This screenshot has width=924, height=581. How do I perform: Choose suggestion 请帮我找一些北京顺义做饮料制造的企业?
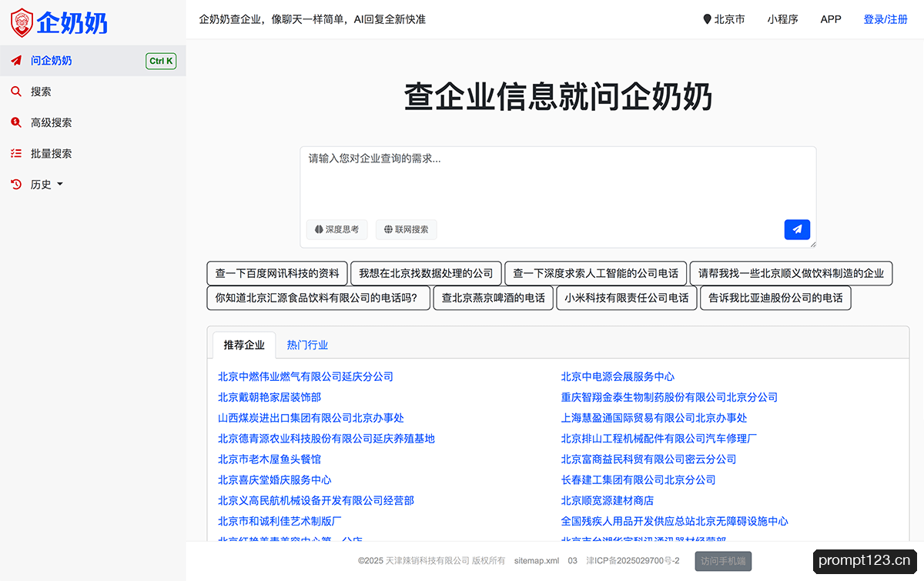[791, 273]
